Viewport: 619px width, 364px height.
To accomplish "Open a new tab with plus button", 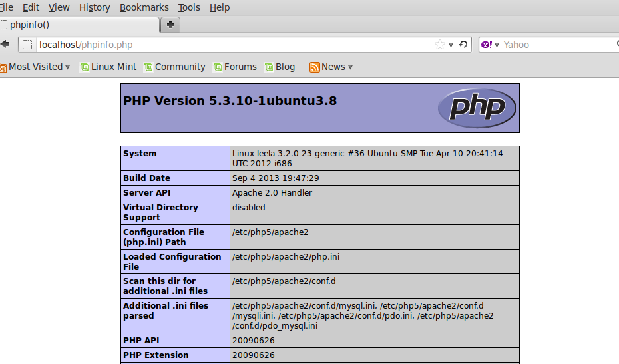I will [x=170, y=25].
